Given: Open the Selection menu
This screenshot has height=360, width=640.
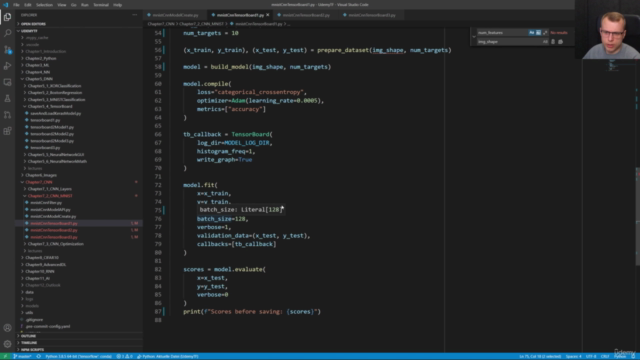Looking at the screenshot, I should 44,5.
